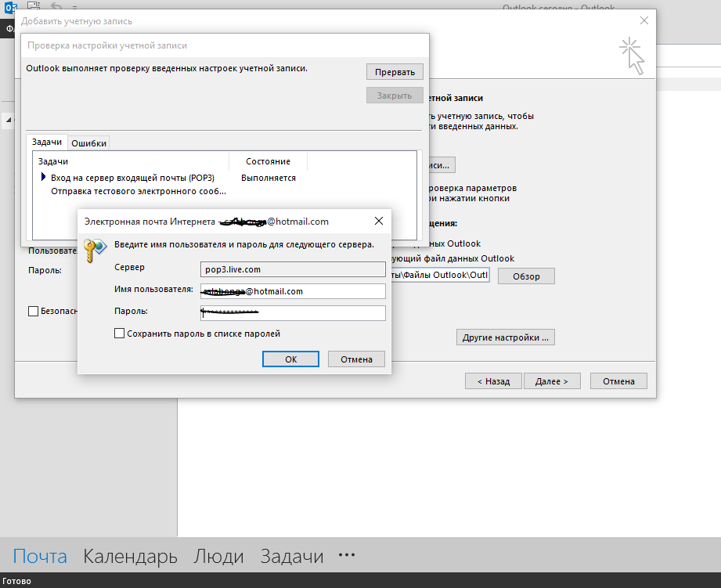Select the row 'Вход на сервер входящей почты (POP3)'
This screenshot has width=721, height=588.
132,178
